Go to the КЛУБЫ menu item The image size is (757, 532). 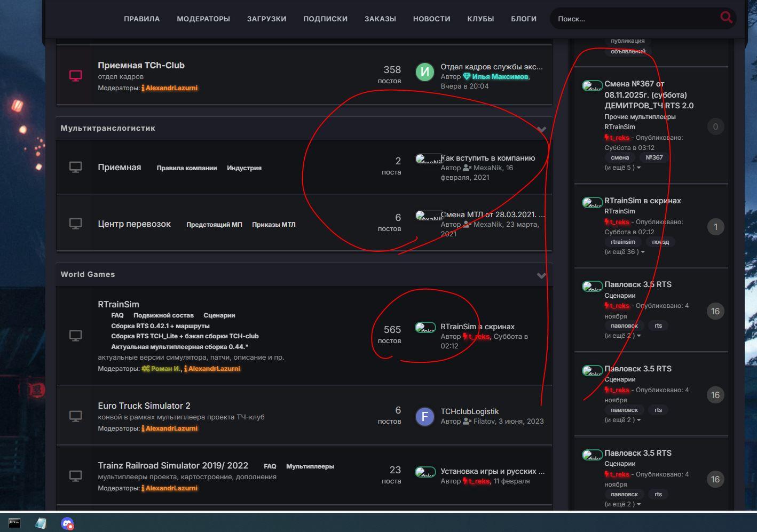coord(480,19)
